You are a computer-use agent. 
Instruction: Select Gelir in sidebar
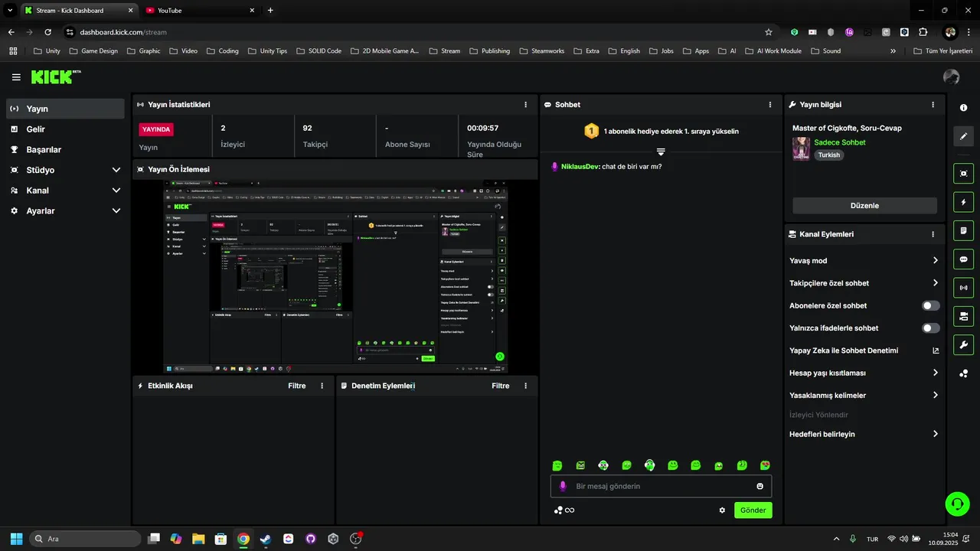click(65, 129)
